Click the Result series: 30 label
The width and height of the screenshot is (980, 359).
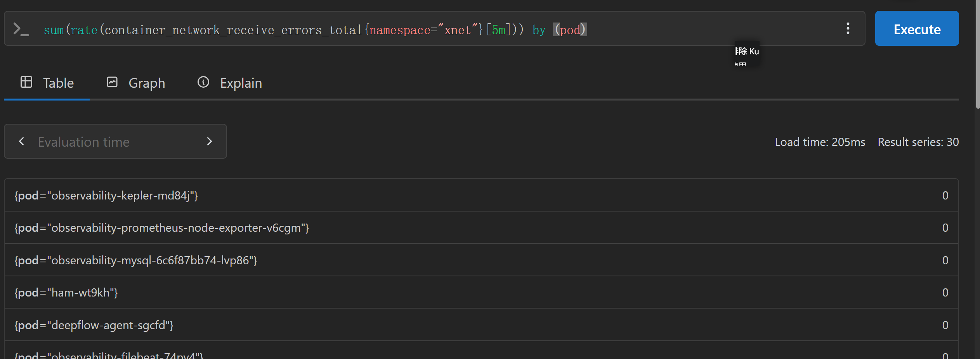tap(918, 142)
